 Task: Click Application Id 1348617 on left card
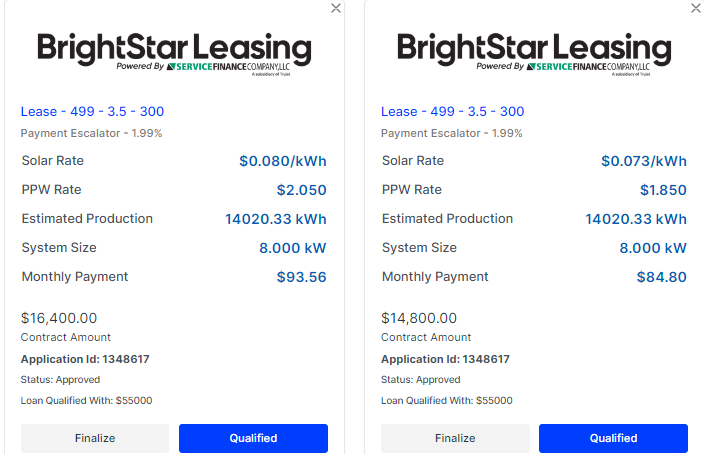click(85, 359)
